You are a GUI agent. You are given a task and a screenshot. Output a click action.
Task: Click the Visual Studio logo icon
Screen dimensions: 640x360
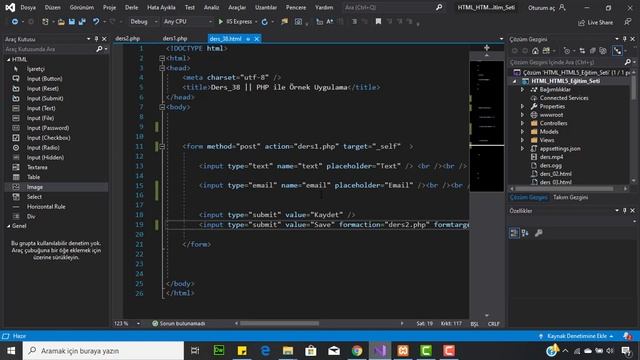(10, 7)
